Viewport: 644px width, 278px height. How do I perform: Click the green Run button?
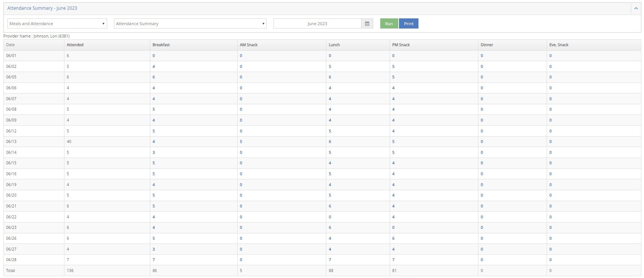pos(389,24)
